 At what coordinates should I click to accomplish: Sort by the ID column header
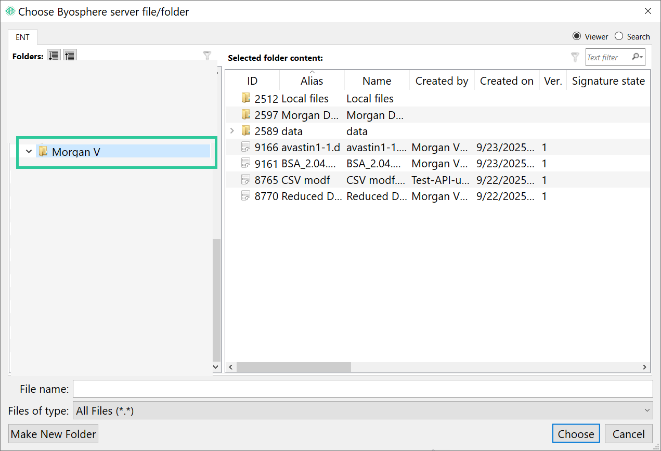pos(252,81)
